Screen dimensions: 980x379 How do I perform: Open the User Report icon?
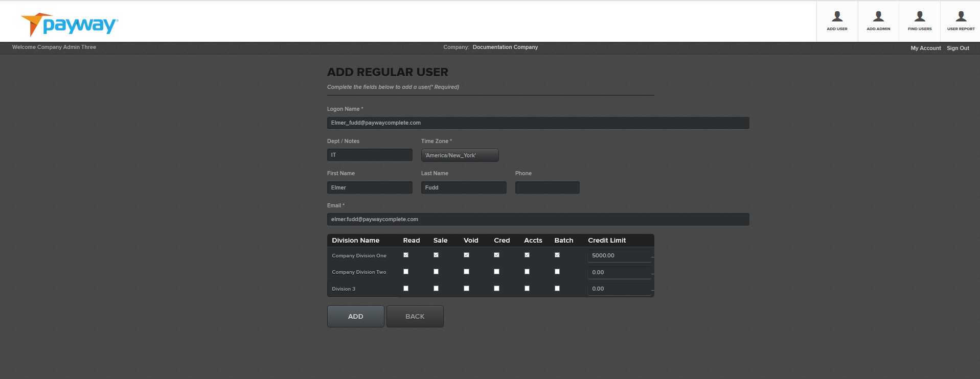click(961, 21)
